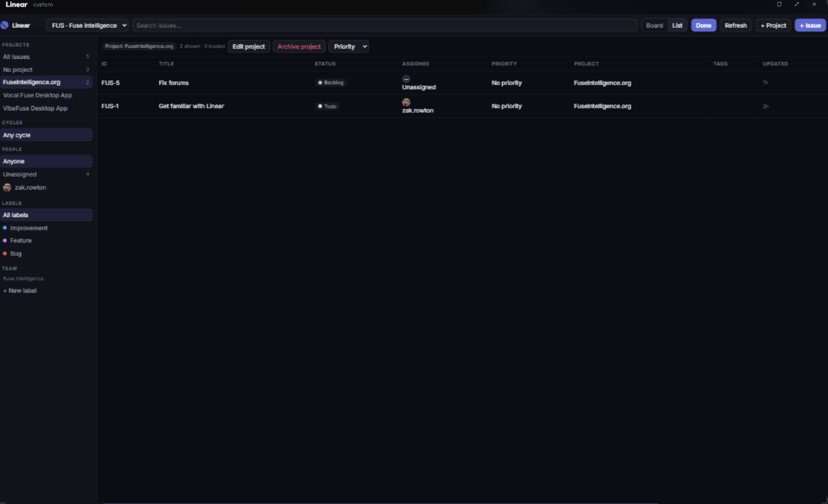Click the PRIORITY column header
The image size is (828, 504).
504,64
